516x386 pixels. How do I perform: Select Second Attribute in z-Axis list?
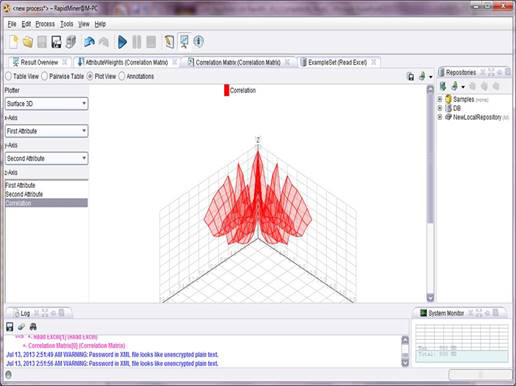tap(46, 194)
